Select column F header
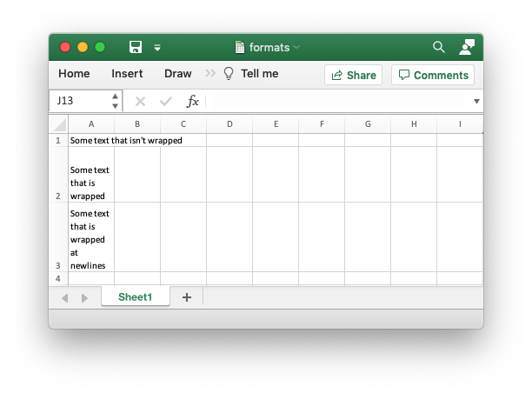 tap(322, 124)
